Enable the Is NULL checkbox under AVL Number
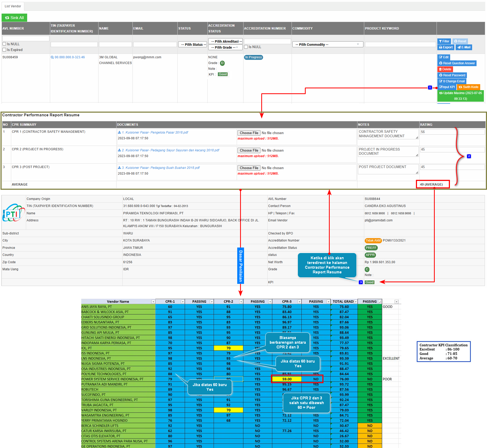 click(4, 44)
